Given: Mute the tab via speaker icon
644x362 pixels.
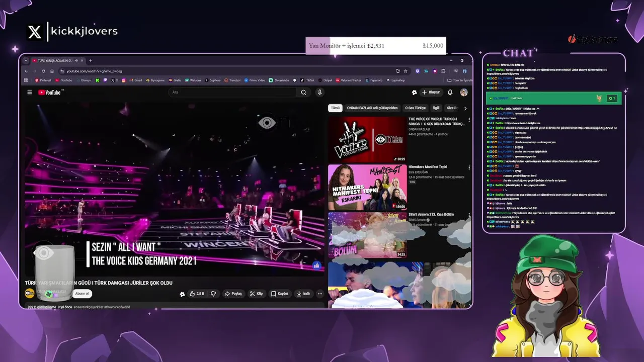Looking at the screenshot, I should (x=76, y=61).
